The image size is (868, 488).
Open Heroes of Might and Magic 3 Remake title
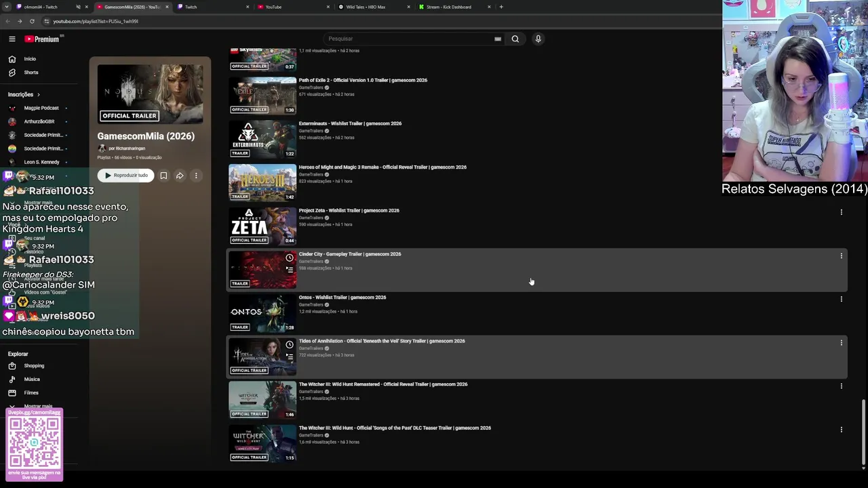point(382,167)
